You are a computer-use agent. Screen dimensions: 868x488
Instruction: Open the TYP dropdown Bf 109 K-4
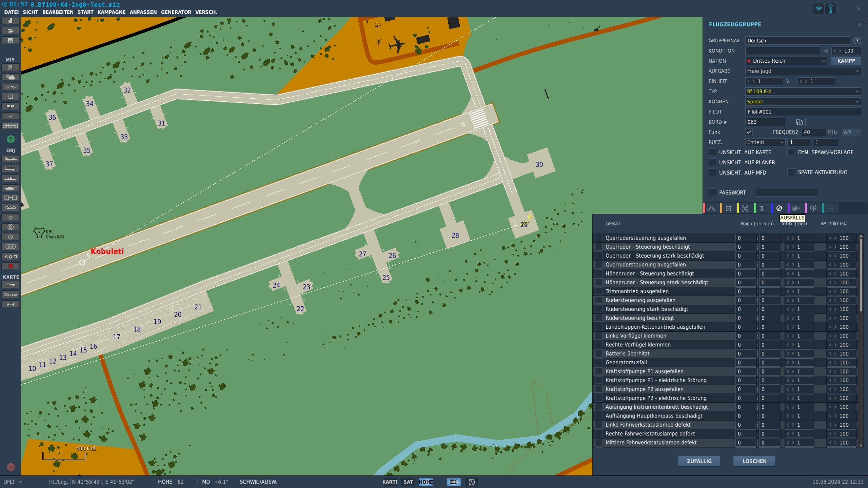click(x=803, y=91)
